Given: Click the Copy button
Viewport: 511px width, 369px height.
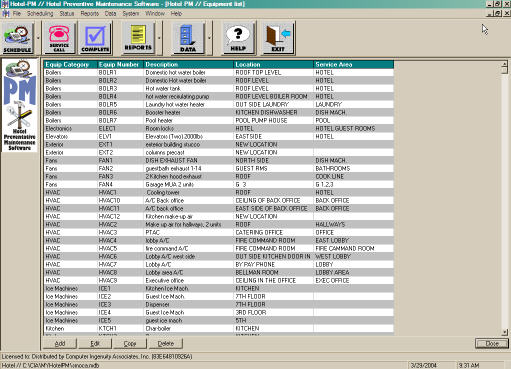Looking at the screenshot, I should (x=130, y=344).
